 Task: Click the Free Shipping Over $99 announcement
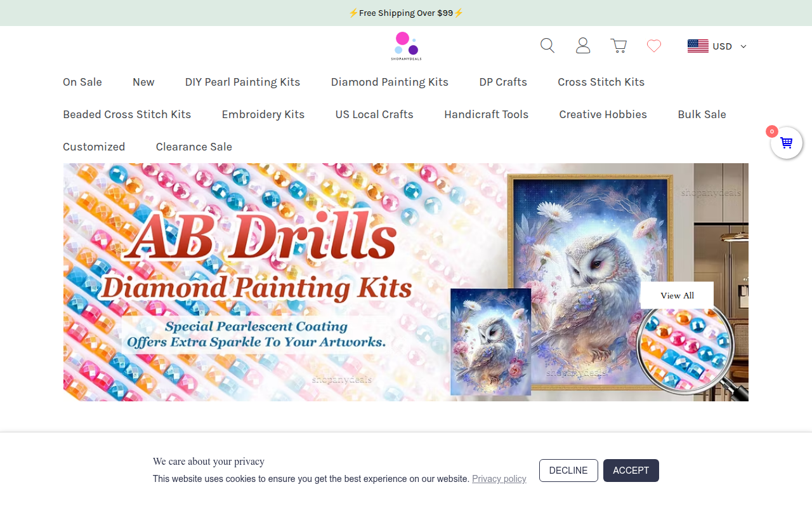click(x=406, y=13)
